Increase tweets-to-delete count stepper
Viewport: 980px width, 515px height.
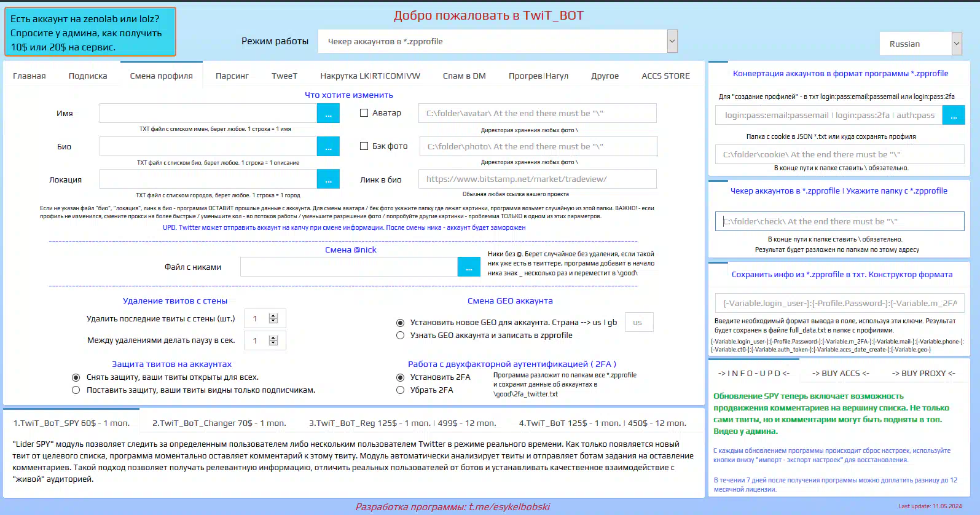[x=273, y=316]
